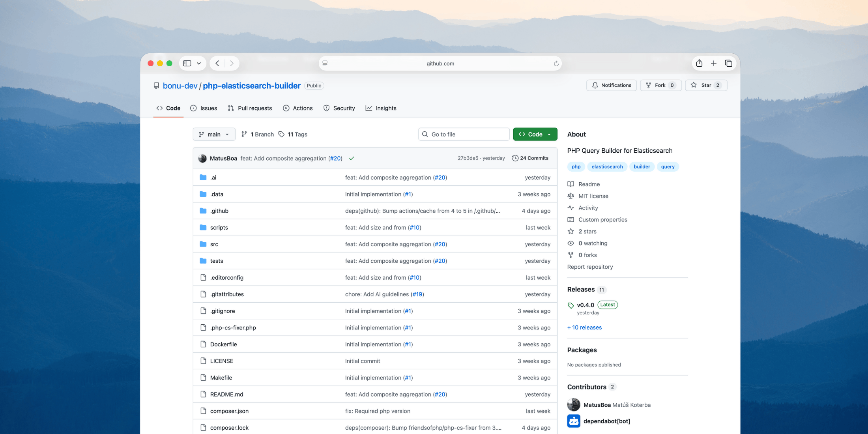Select the Issues tab icon

pos(193,108)
